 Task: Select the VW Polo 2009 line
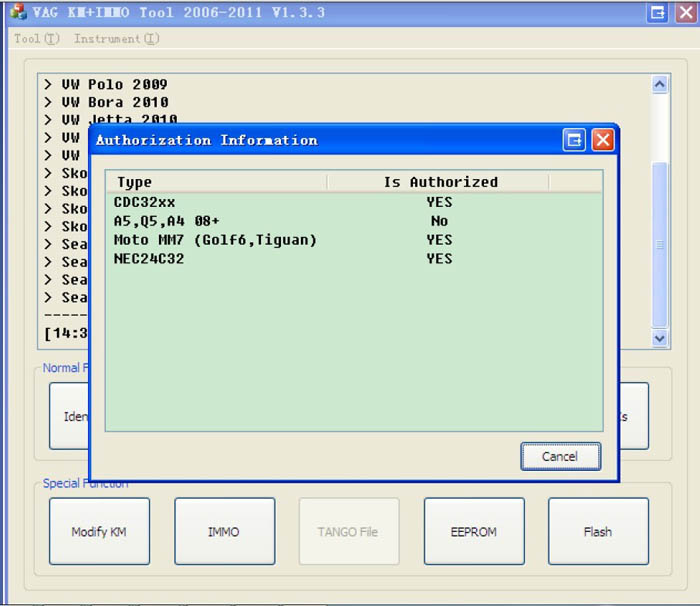(x=106, y=84)
